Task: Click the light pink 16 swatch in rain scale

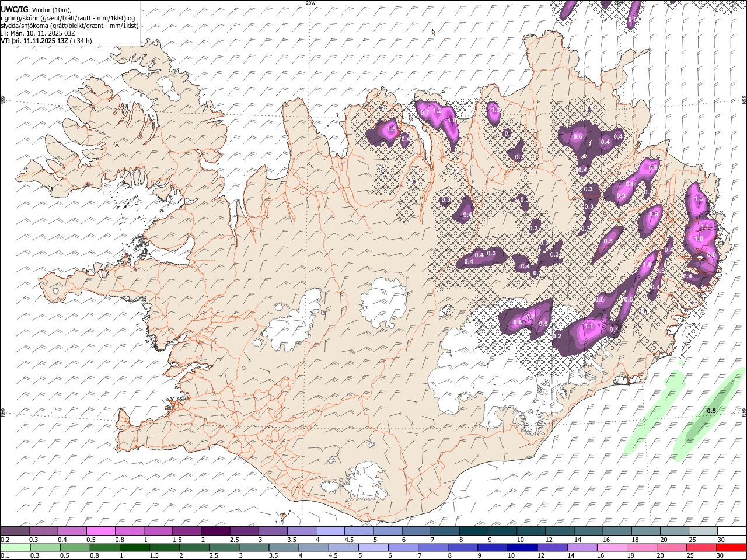Action: (x=612, y=547)
